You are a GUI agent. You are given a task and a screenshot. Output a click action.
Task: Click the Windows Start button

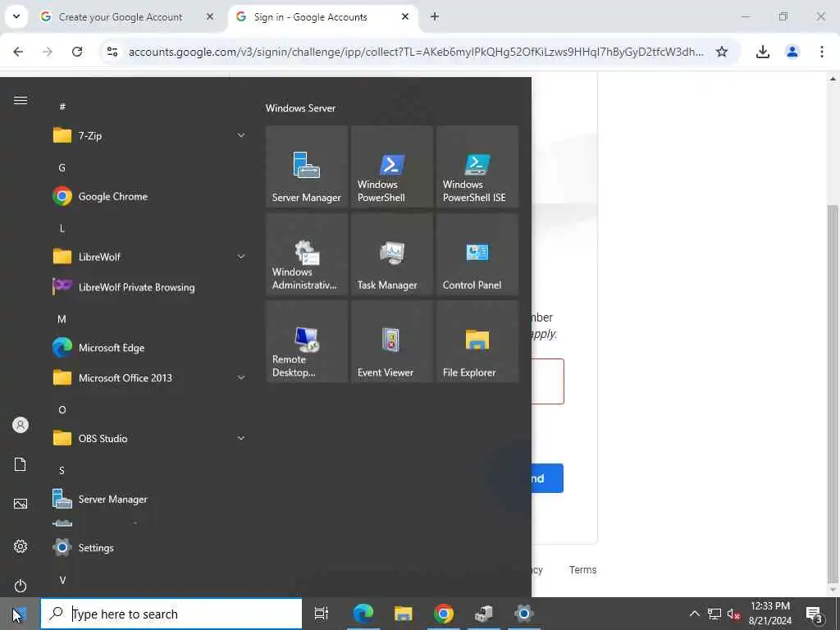(20, 614)
